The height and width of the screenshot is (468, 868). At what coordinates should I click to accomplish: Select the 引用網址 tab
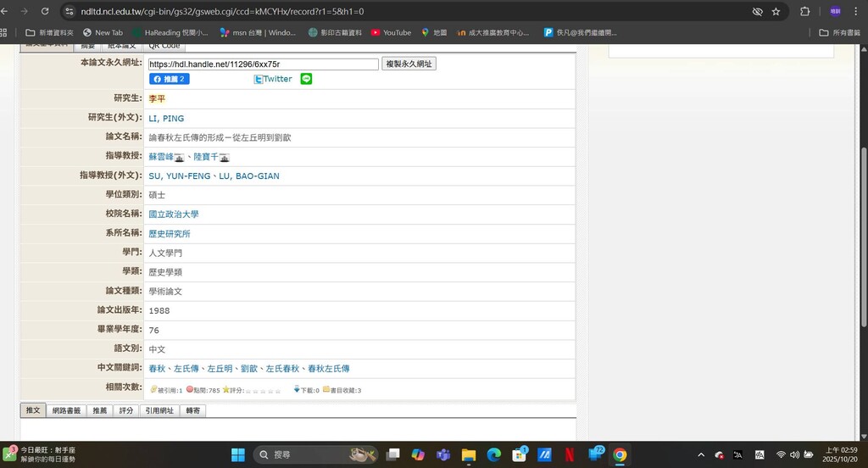click(x=159, y=410)
